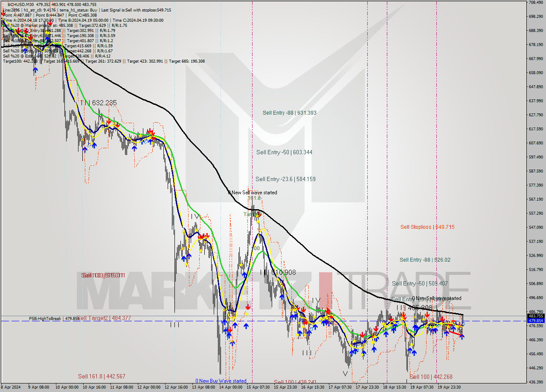Click the 'Sell 100 | 438.241' label

point(295,382)
